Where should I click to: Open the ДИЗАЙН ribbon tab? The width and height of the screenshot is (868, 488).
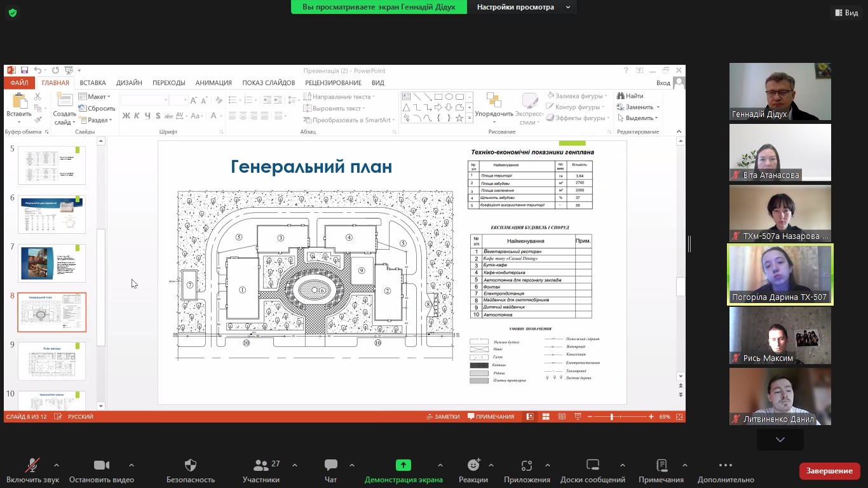point(129,83)
